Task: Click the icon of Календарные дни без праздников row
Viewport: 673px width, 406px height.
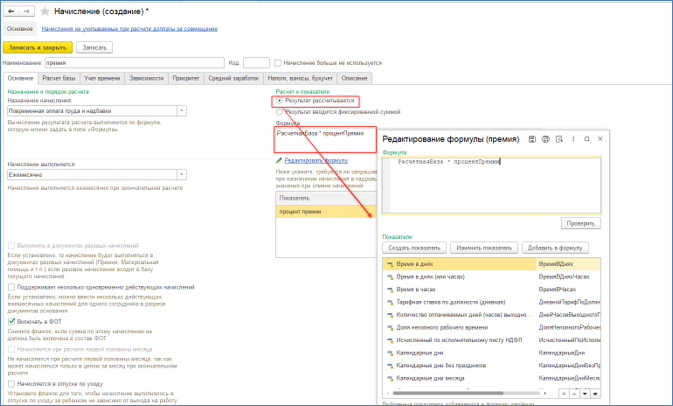Action: [x=390, y=366]
